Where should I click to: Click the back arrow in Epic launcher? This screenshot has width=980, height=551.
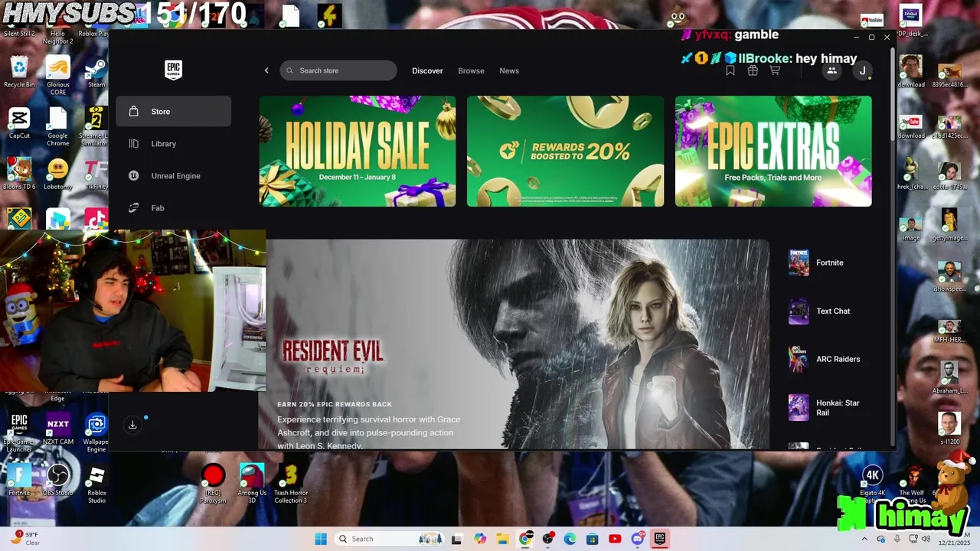[x=266, y=70]
